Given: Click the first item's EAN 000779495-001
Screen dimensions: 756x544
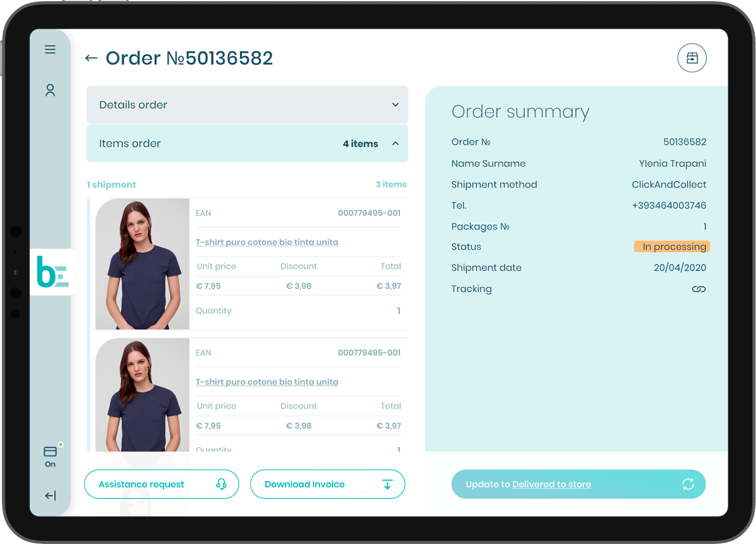Looking at the screenshot, I should pyautogui.click(x=369, y=213).
